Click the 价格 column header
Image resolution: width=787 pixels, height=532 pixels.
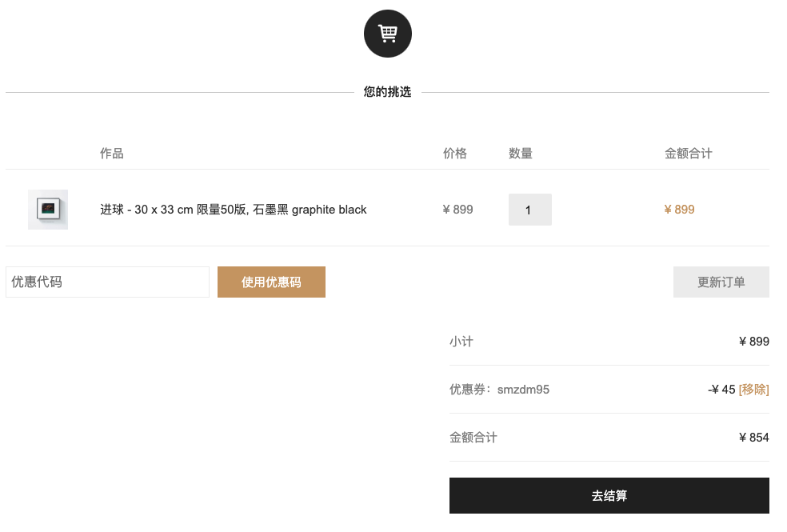455,154
